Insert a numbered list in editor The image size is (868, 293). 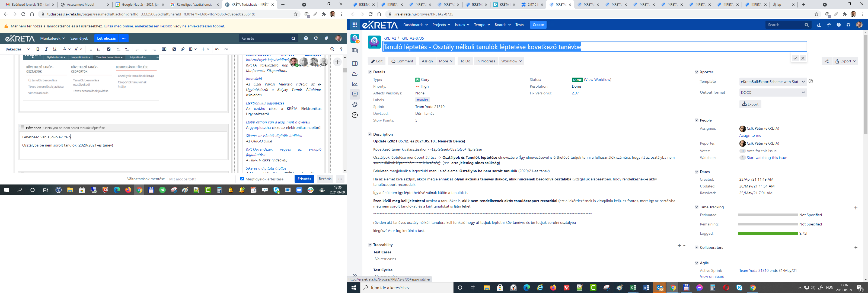coord(99,49)
